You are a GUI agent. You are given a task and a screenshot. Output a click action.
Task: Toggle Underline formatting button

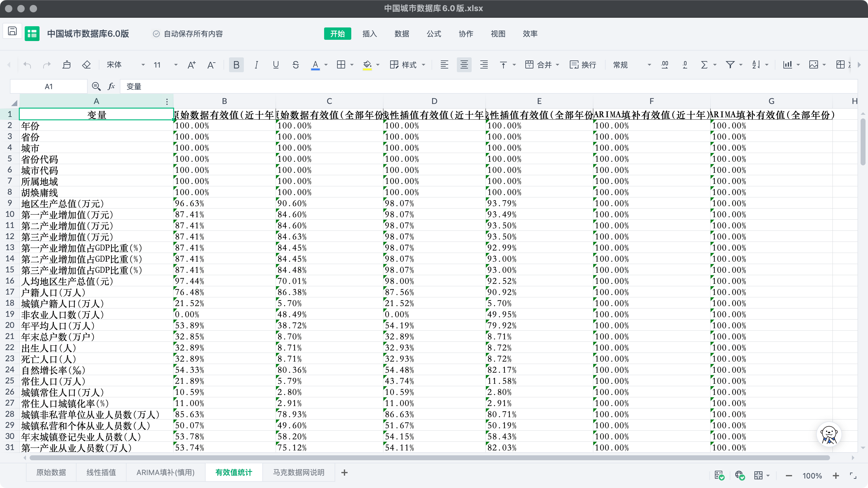pyautogui.click(x=276, y=65)
